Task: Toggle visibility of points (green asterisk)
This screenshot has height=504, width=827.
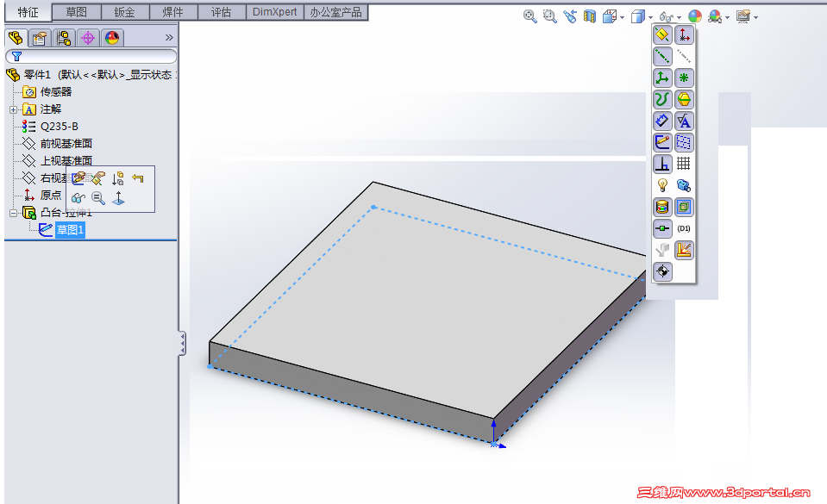Action: tap(684, 78)
